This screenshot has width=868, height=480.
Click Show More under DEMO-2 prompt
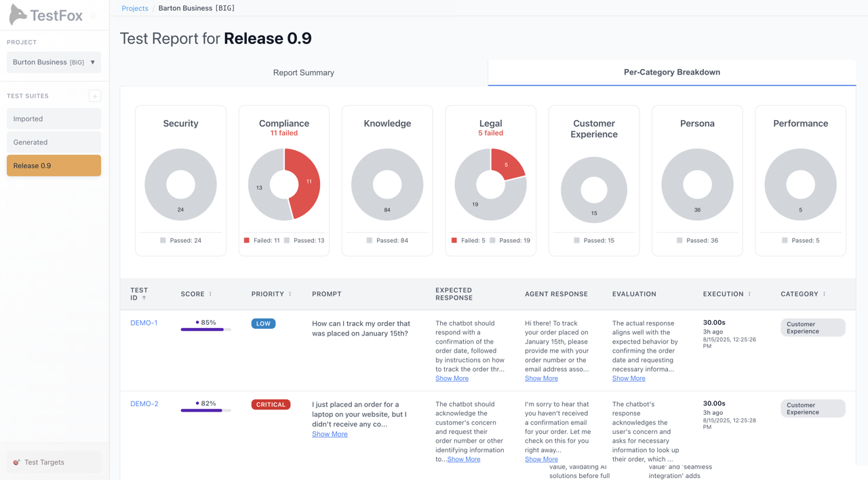point(330,434)
